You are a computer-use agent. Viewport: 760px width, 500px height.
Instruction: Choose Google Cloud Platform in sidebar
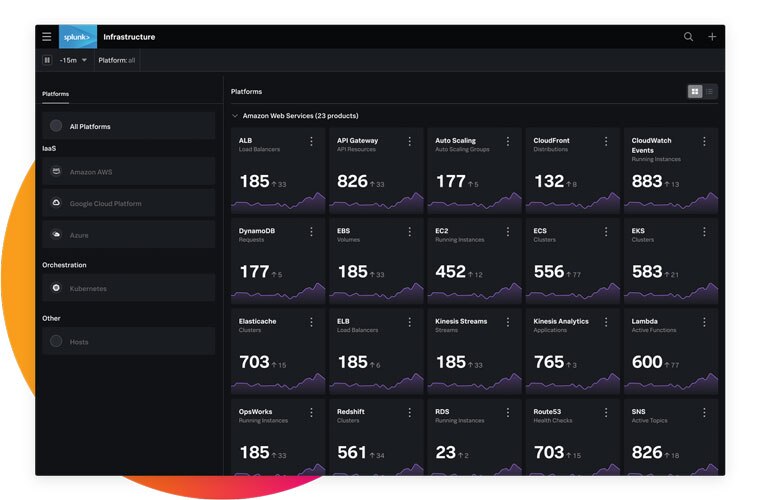click(x=128, y=203)
